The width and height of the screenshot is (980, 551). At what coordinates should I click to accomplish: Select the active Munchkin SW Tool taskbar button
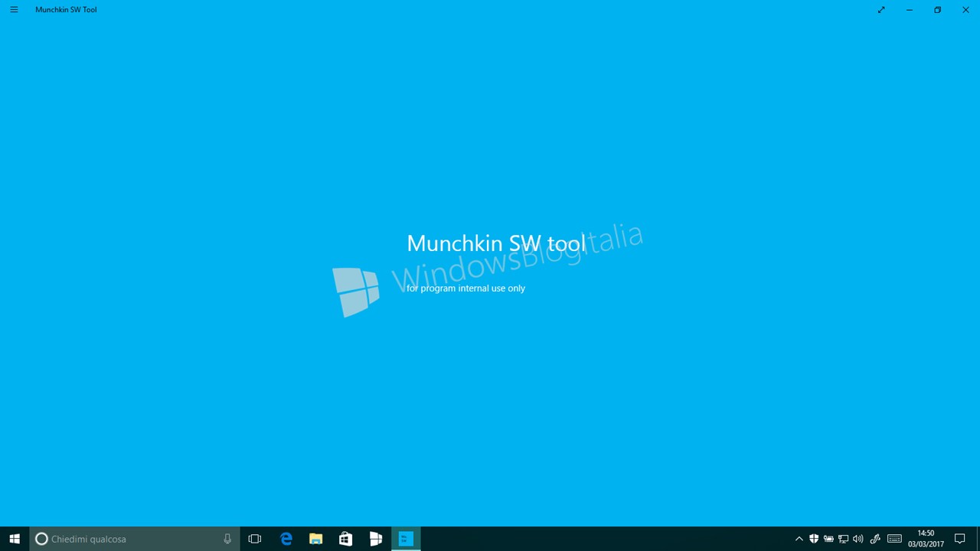(x=406, y=539)
